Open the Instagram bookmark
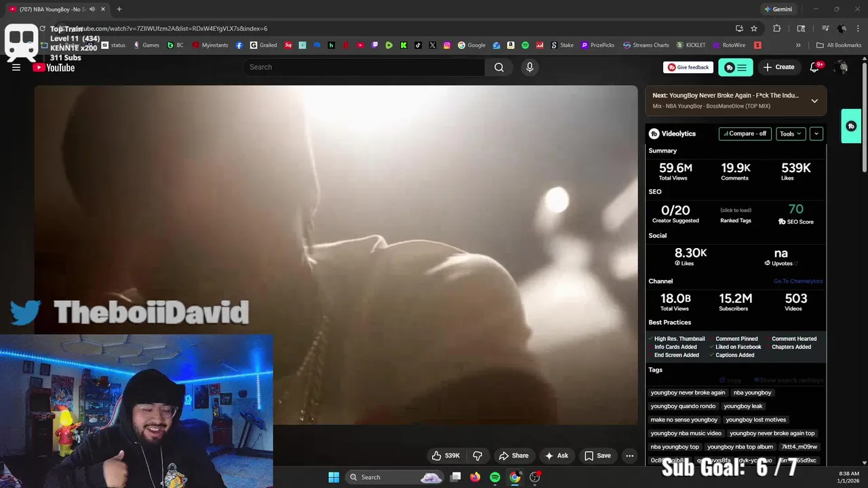The image size is (868, 488). [x=447, y=45]
